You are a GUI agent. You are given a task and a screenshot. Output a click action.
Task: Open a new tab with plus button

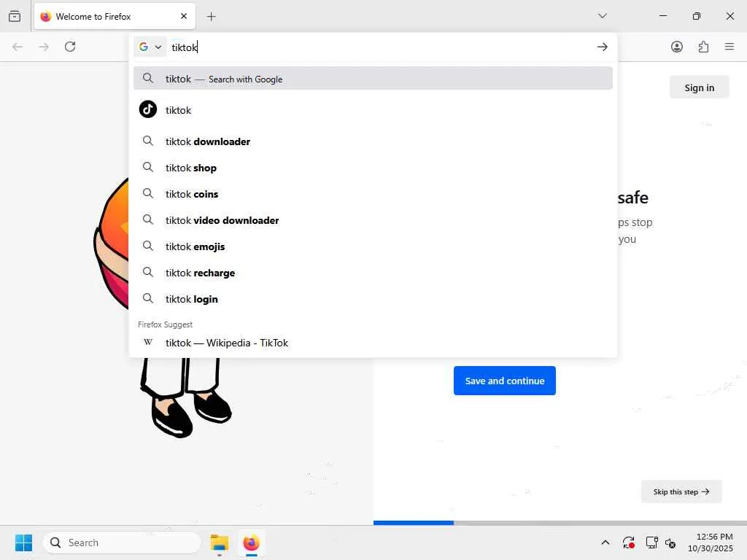[x=211, y=17]
